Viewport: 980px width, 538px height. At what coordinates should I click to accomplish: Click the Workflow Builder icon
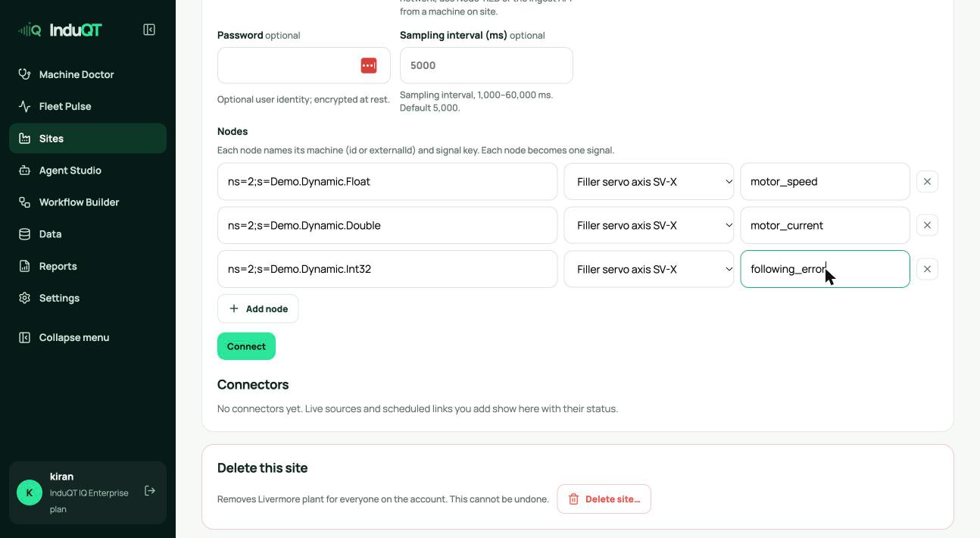pyautogui.click(x=25, y=202)
